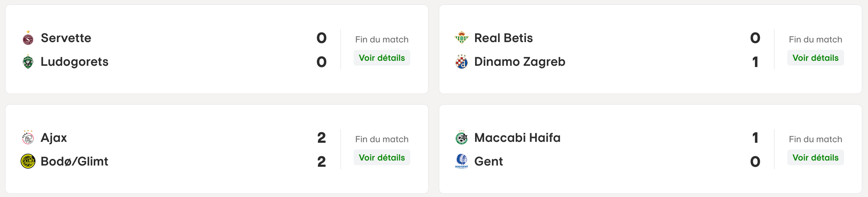Open Voir détails for Real Betis match

click(x=815, y=58)
